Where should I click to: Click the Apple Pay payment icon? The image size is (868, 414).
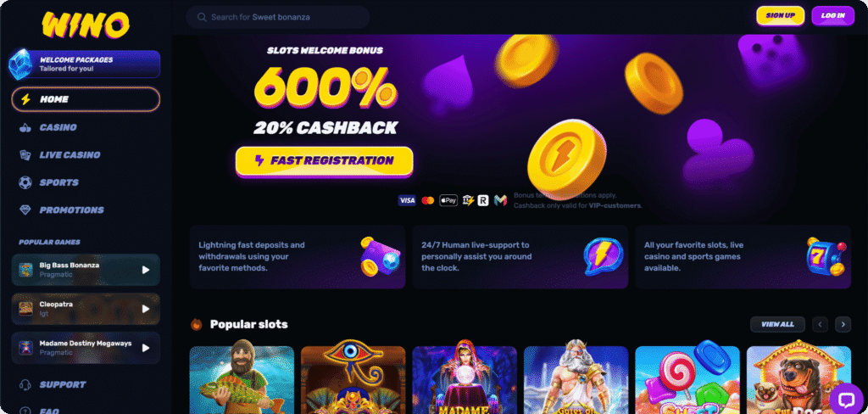tap(448, 200)
